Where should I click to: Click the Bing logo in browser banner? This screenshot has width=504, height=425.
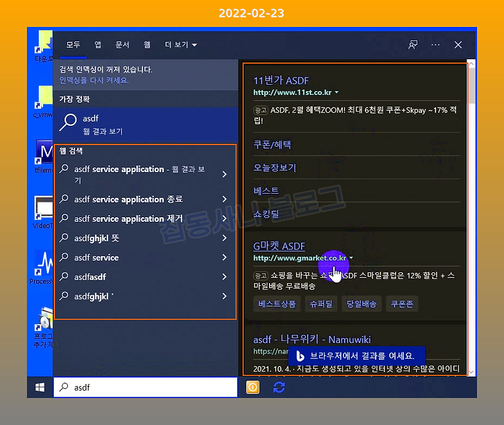coord(300,356)
